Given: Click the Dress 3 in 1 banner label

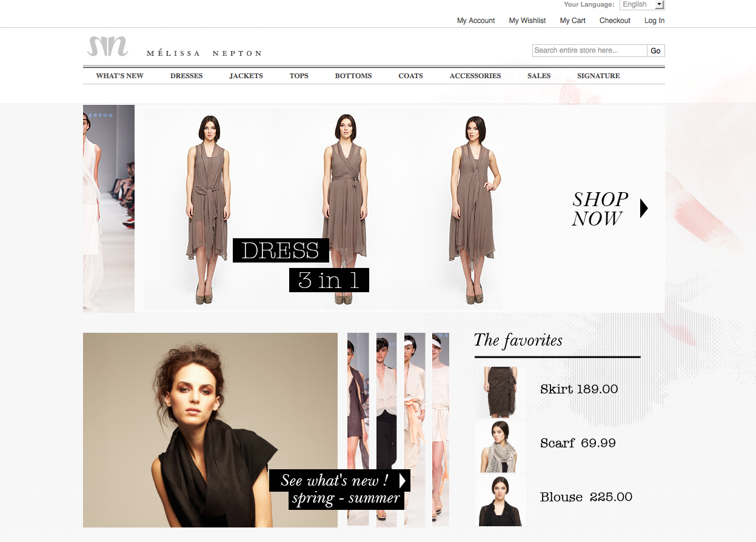Looking at the screenshot, I should pyautogui.click(x=281, y=250).
